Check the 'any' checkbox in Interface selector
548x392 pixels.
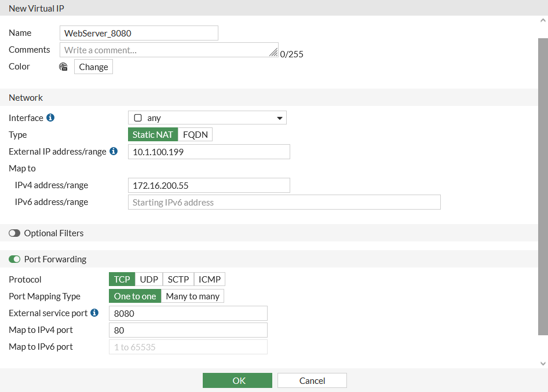point(137,118)
